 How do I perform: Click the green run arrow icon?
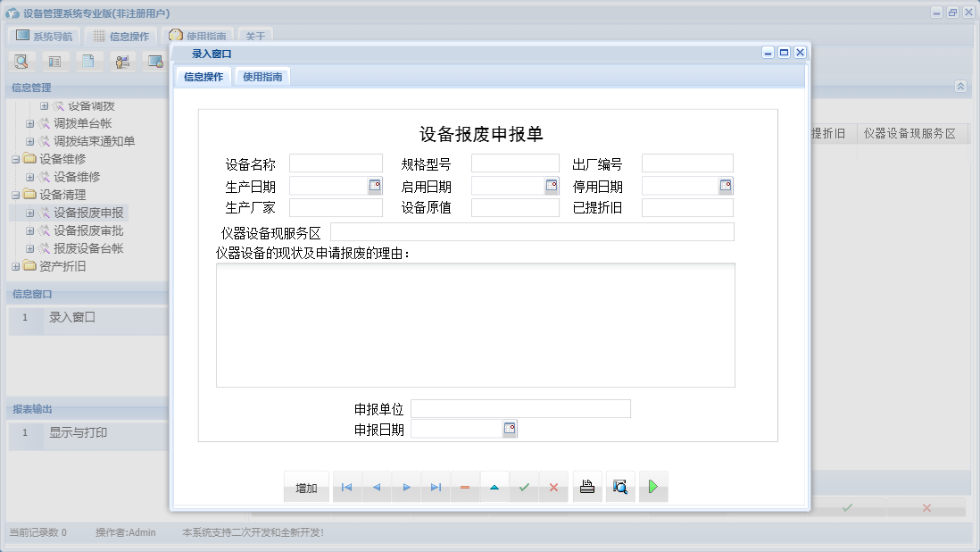coord(652,487)
